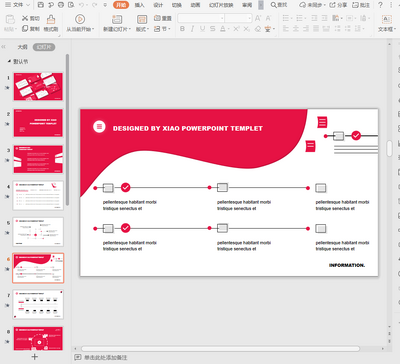
Task: Click the 查找 search button
Action: click(279, 5)
